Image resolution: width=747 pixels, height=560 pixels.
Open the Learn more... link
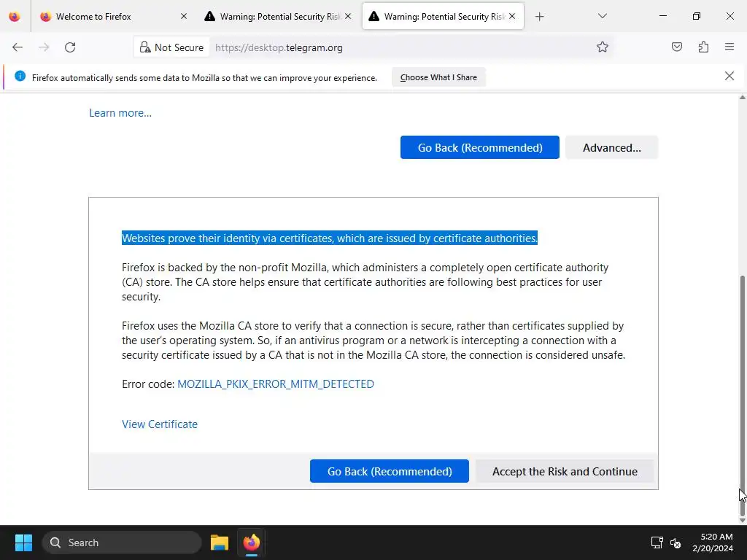(120, 113)
